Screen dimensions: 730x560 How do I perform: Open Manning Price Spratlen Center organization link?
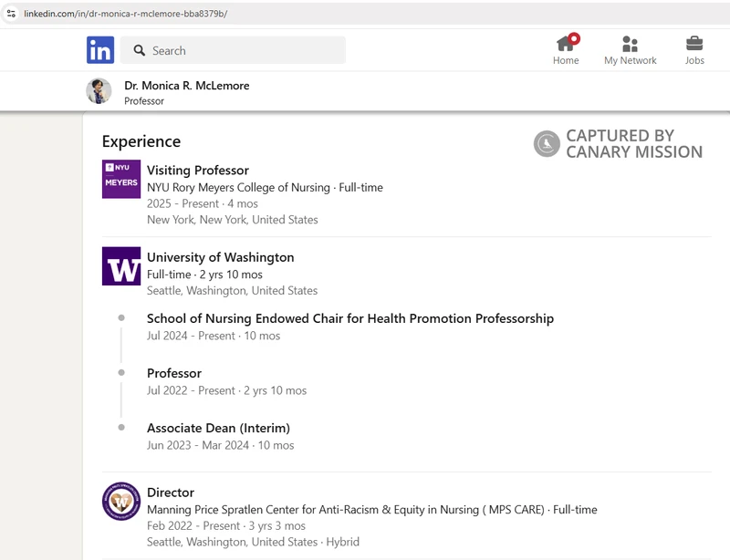[346, 510]
